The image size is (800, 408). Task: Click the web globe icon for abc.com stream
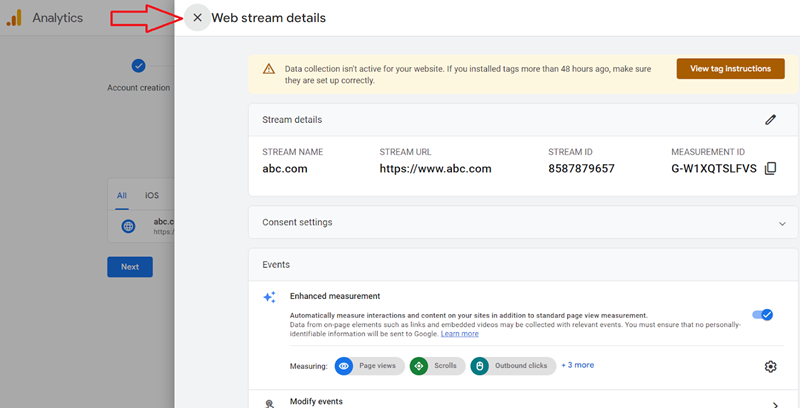128,226
